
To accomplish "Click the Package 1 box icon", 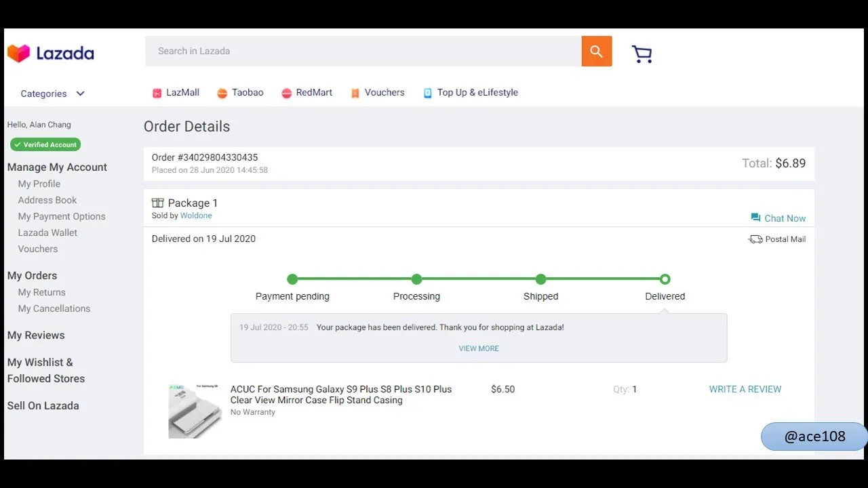I will click(x=158, y=203).
